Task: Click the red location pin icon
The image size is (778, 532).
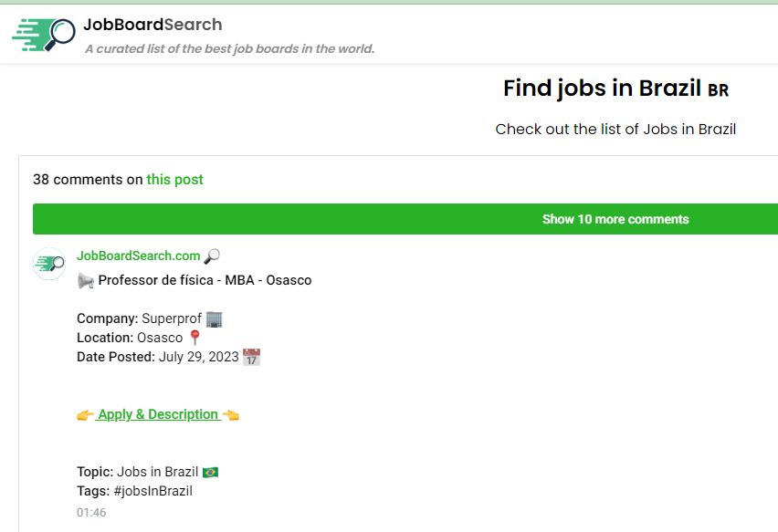Action: point(194,338)
